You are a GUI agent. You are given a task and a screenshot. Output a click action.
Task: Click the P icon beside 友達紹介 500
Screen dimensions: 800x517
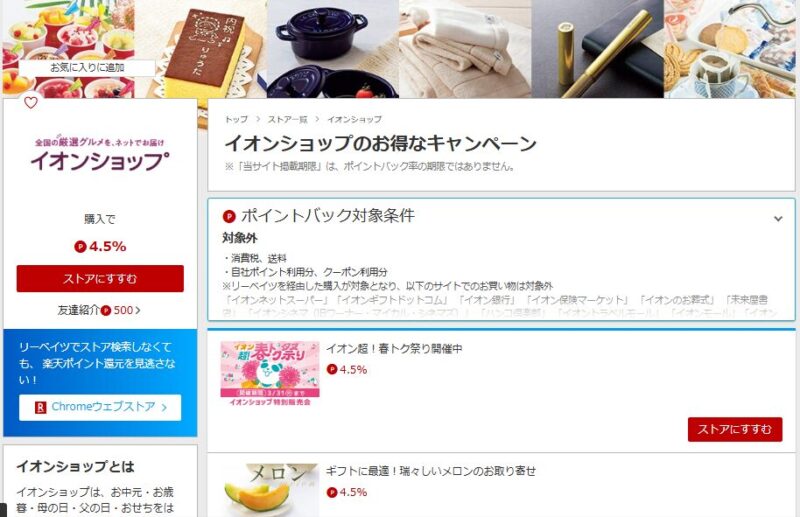106,310
